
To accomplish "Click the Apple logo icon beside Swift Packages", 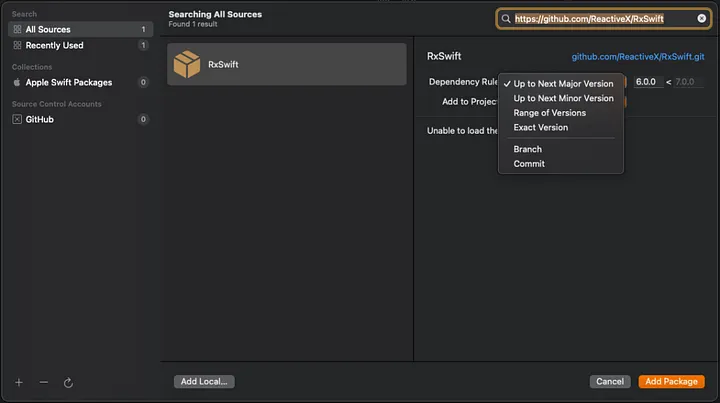I will (17, 83).
